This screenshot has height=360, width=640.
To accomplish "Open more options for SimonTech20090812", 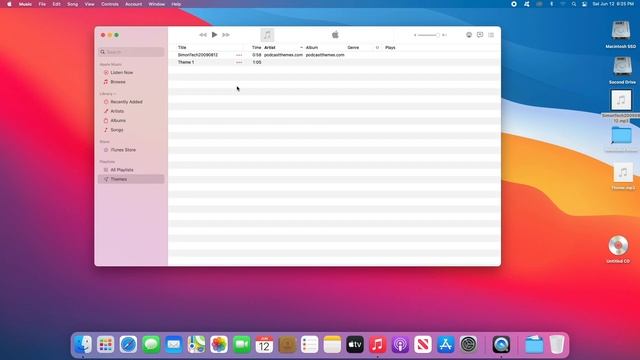I will tap(239, 55).
